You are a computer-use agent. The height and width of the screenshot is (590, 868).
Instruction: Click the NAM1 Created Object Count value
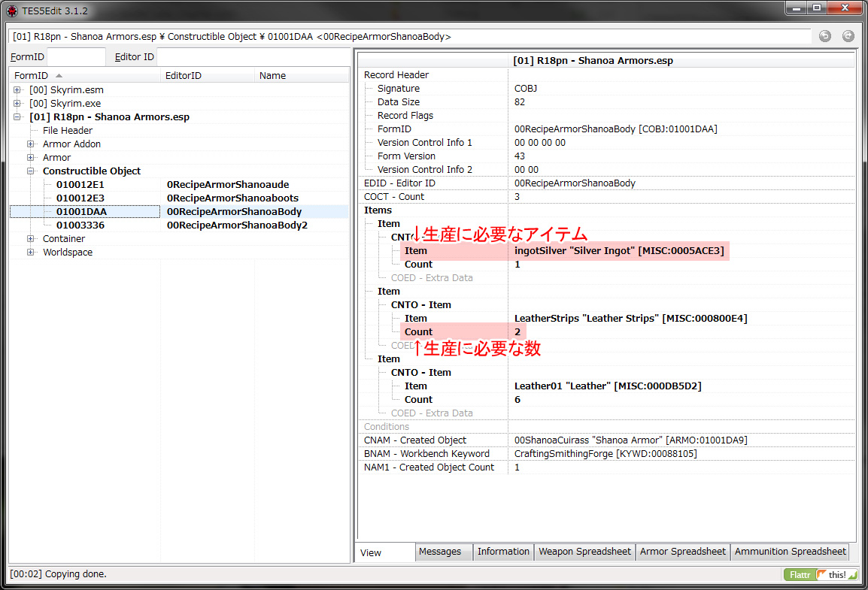point(517,467)
